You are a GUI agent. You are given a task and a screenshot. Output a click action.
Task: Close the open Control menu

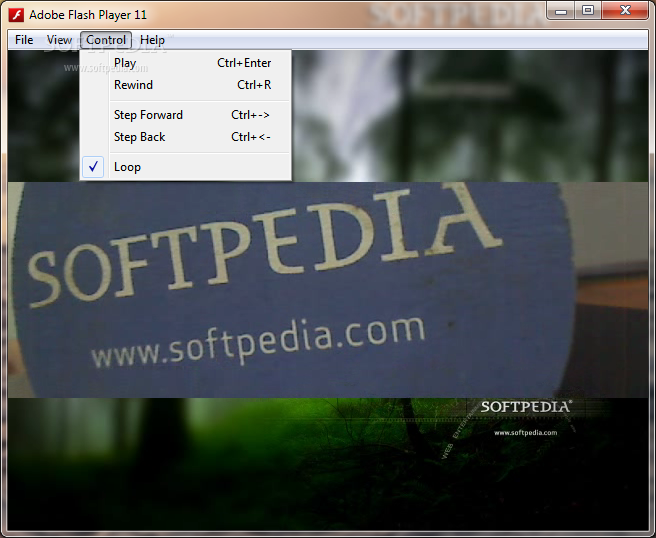[106, 40]
